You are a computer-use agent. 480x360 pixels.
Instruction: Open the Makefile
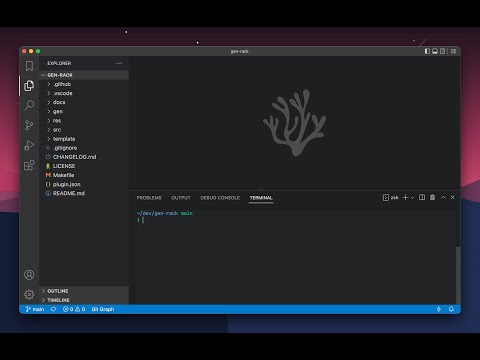pyautogui.click(x=84, y=175)
